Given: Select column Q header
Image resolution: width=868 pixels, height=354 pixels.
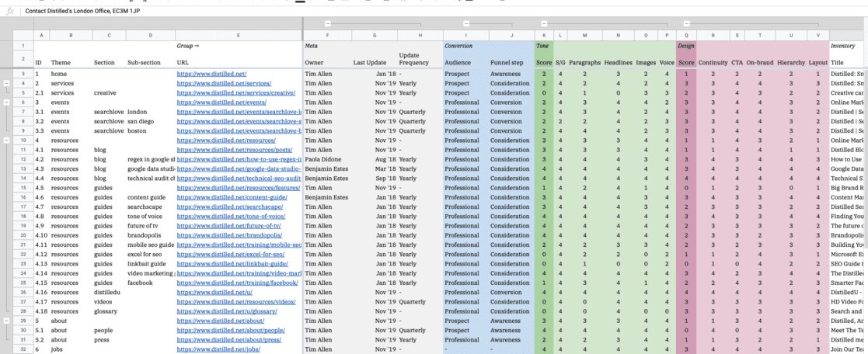Looking at the screenshot, I should [686, 36].
